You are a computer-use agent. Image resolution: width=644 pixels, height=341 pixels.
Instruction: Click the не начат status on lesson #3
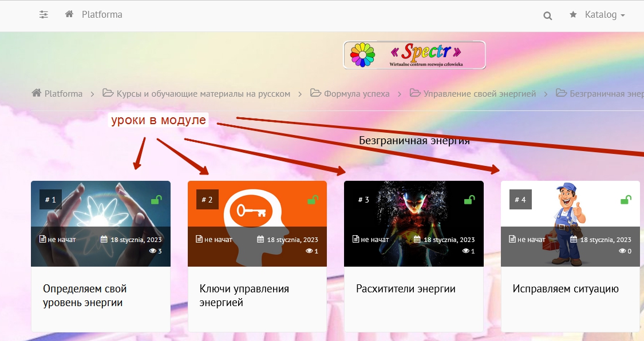point(370,239)
